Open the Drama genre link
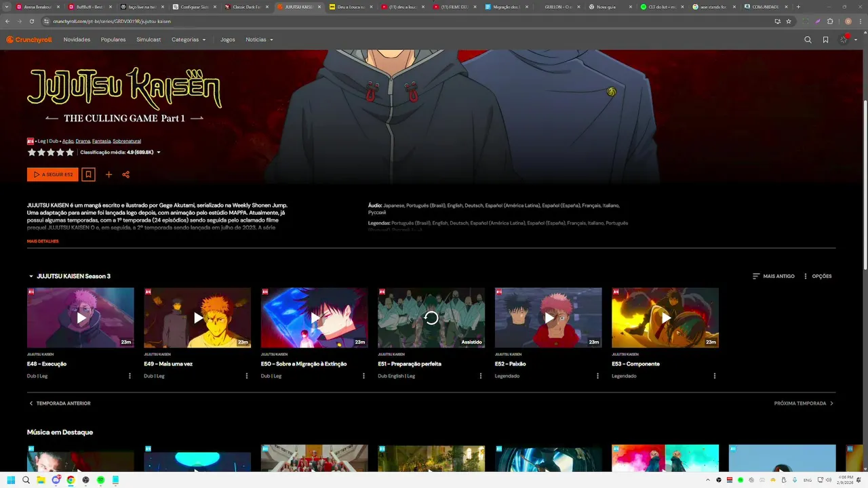 (83, 141)
